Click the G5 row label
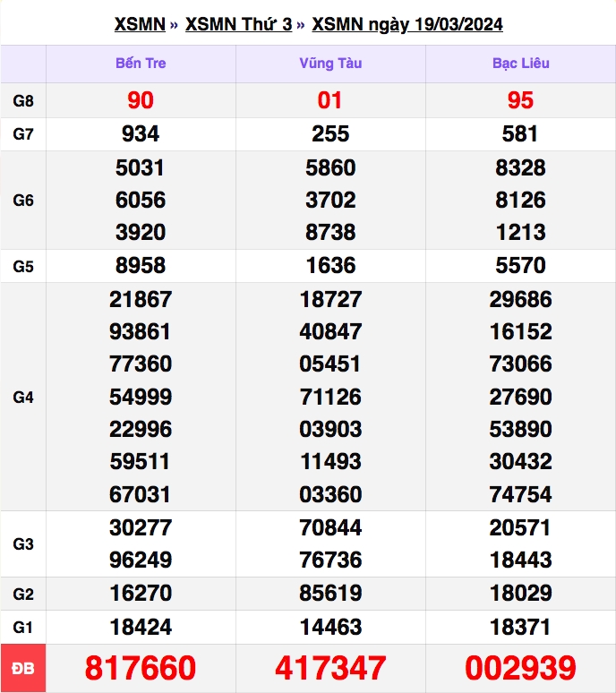The height and width of the screenshot is (693, 616). click(23, 267)
